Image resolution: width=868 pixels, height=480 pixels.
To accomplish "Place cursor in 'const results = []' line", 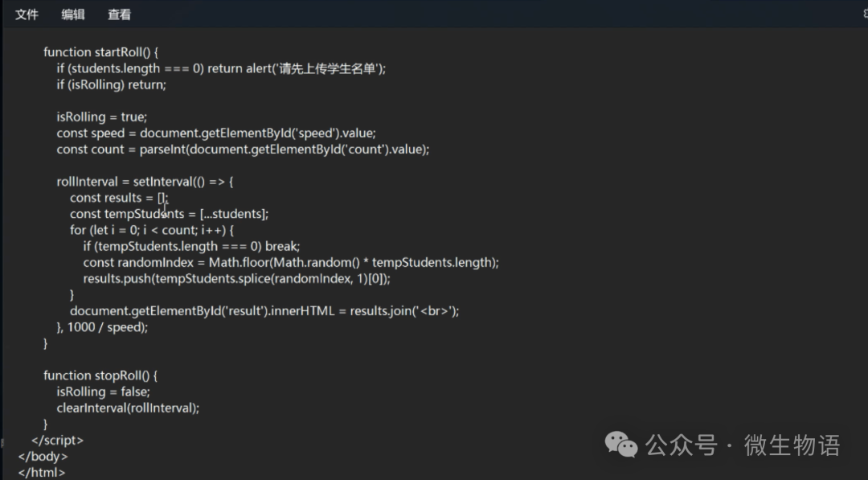I will point(119,198).
